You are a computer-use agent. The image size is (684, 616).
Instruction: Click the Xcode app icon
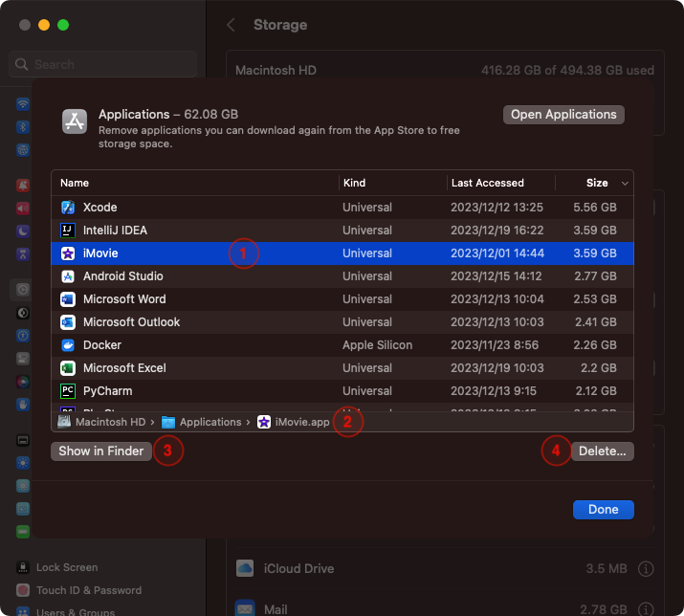point(68,208)
